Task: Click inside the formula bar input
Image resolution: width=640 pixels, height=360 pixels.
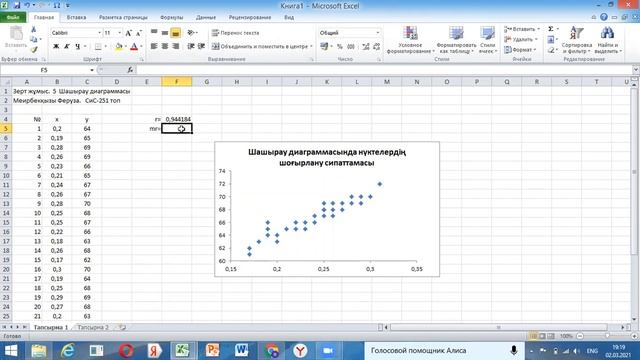Action: point(384,70)
